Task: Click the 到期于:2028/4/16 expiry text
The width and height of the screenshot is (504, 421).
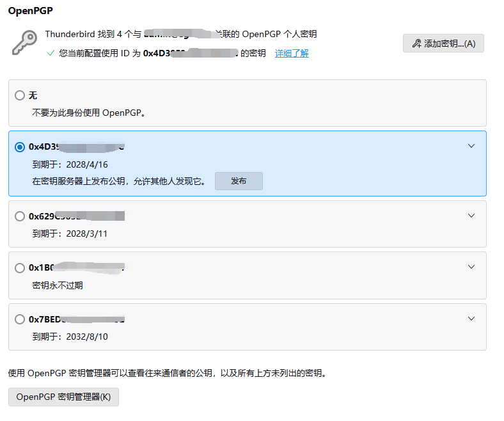Action: coord(70,164)
